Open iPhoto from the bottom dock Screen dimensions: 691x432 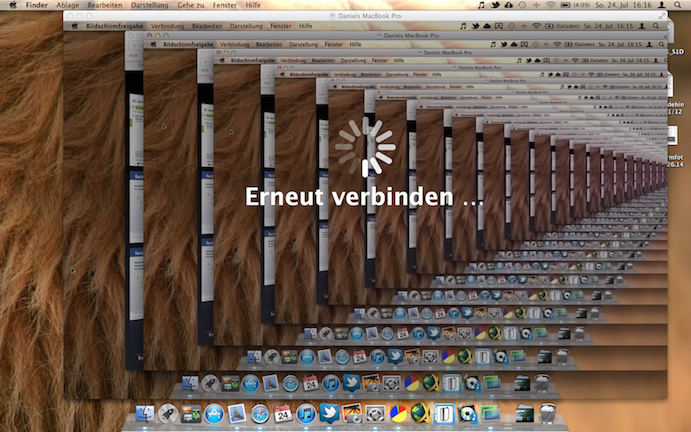(x=352, y=414)
